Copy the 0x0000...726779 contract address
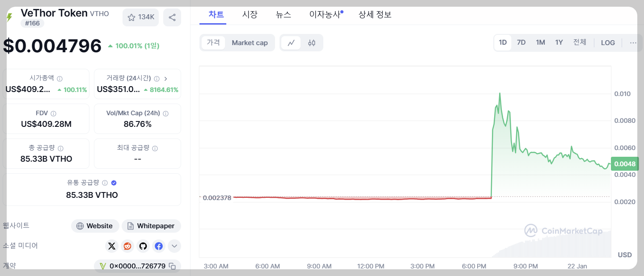Viewport: 644px width, 276px height. [172, 265]
